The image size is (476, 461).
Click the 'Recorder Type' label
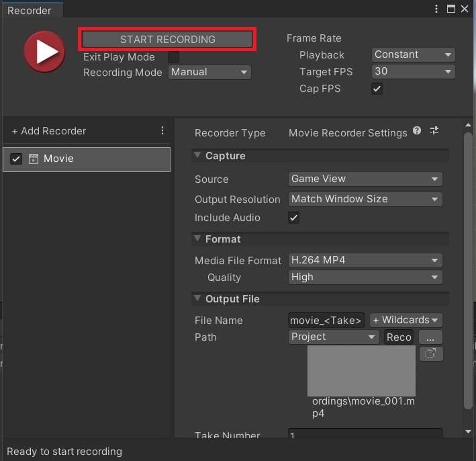(x=230, y=133)
